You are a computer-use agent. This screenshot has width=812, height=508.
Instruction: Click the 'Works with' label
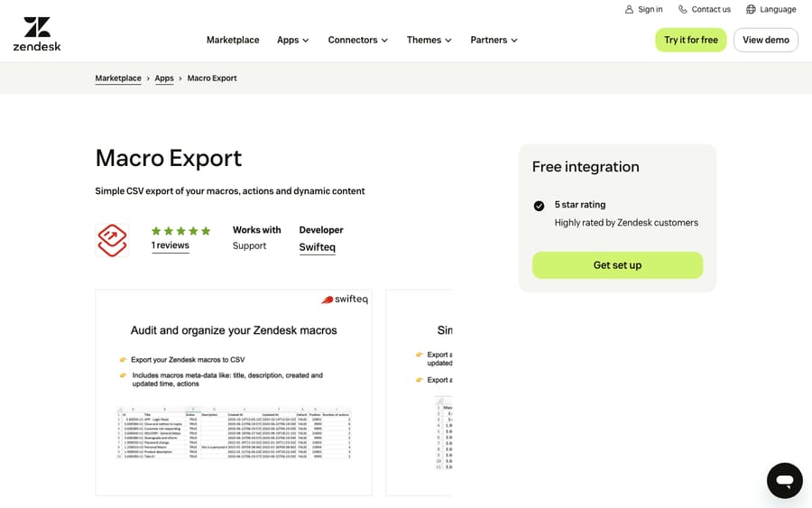click(257, 230)
